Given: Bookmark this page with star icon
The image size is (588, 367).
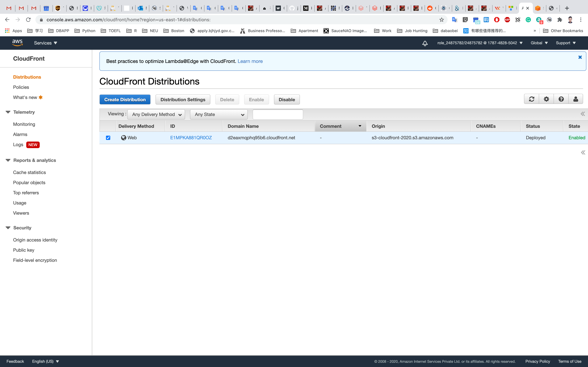Looking at the screenshot, I should pos(441,20).
